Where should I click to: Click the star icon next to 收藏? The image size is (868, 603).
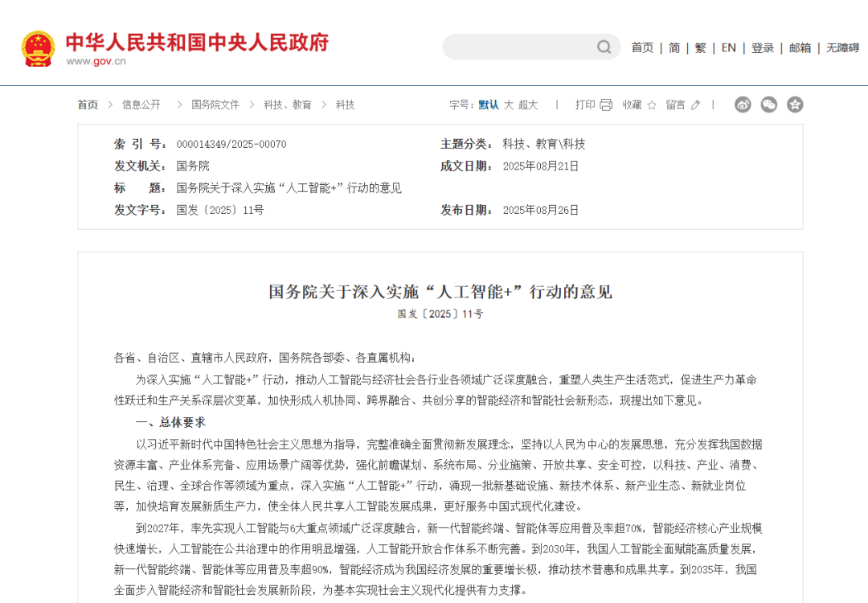[x=652, y=105]
